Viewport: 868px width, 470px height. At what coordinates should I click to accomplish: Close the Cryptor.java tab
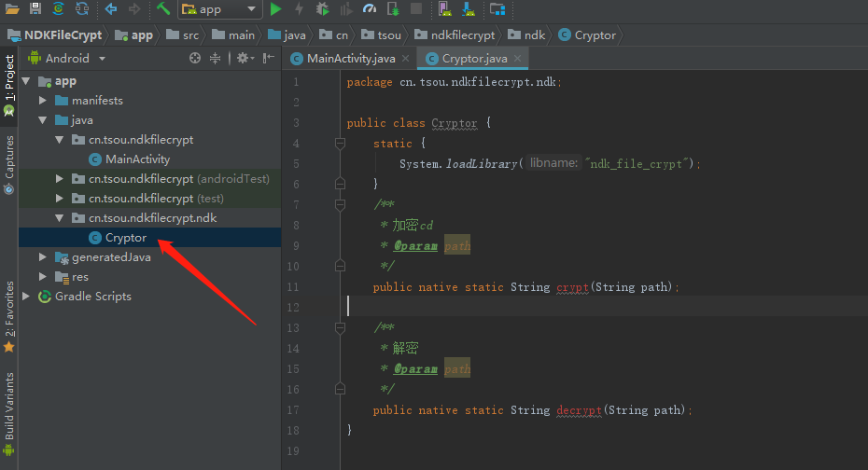pos(517,58)
